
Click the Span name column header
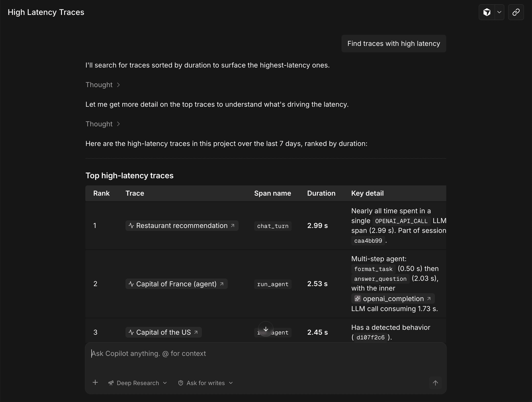pos(272,193)
